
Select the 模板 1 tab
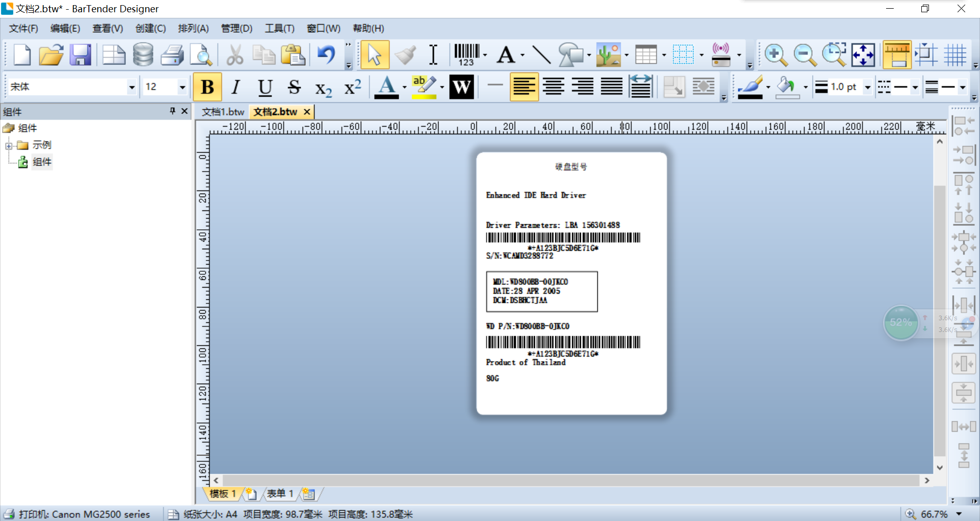tap(223, 493)
